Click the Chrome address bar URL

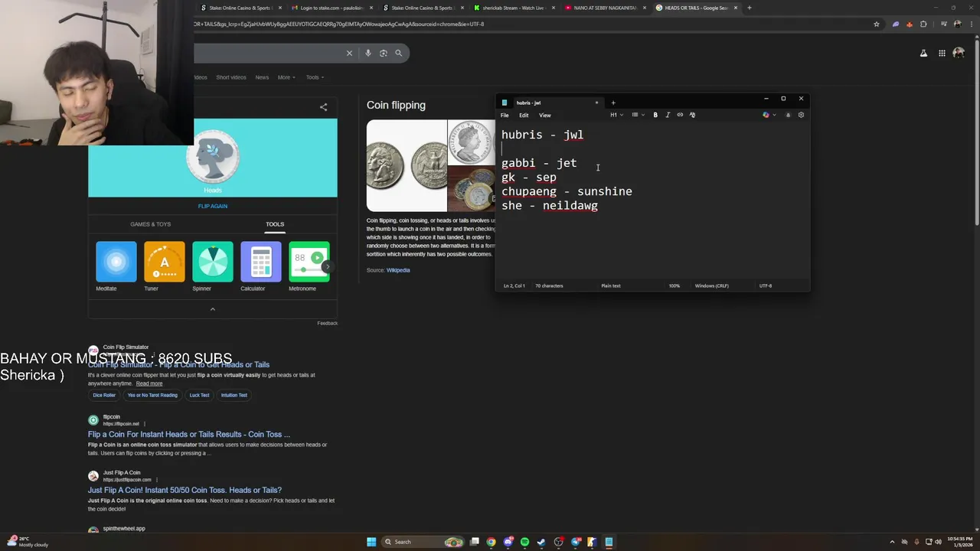338,24
